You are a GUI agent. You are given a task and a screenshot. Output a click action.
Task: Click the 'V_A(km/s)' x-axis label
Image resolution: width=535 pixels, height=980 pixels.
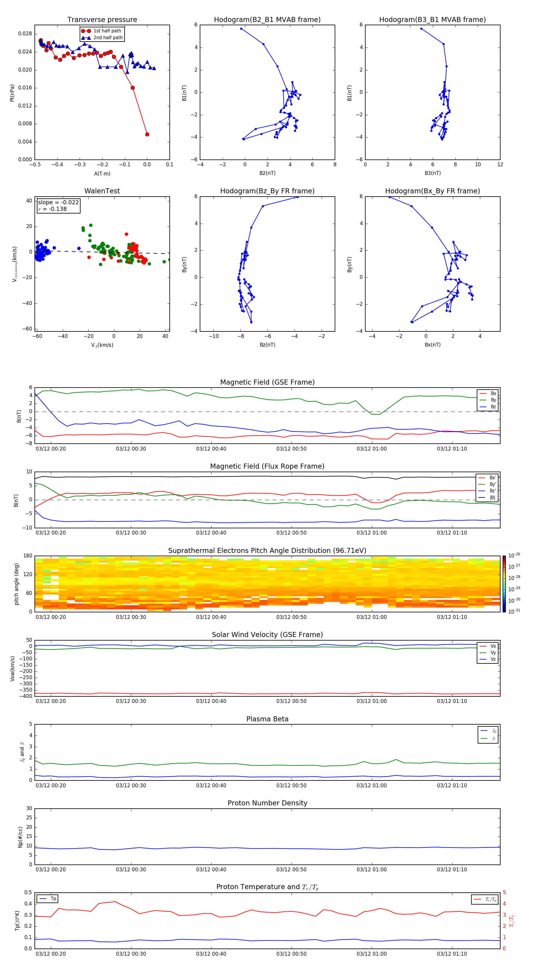tap(102, 345)
